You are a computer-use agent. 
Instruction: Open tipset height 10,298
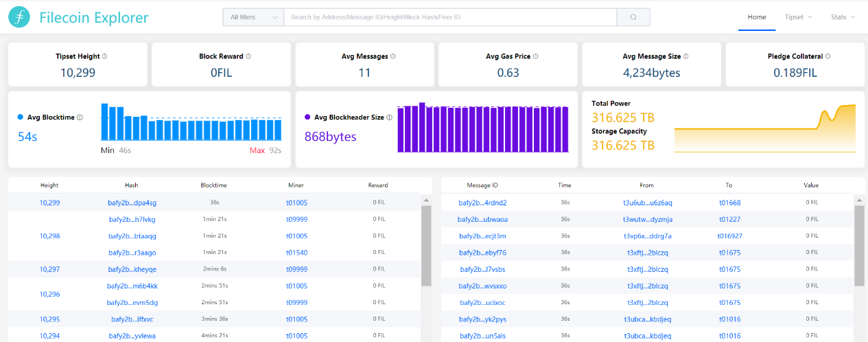tap(49, 236)
